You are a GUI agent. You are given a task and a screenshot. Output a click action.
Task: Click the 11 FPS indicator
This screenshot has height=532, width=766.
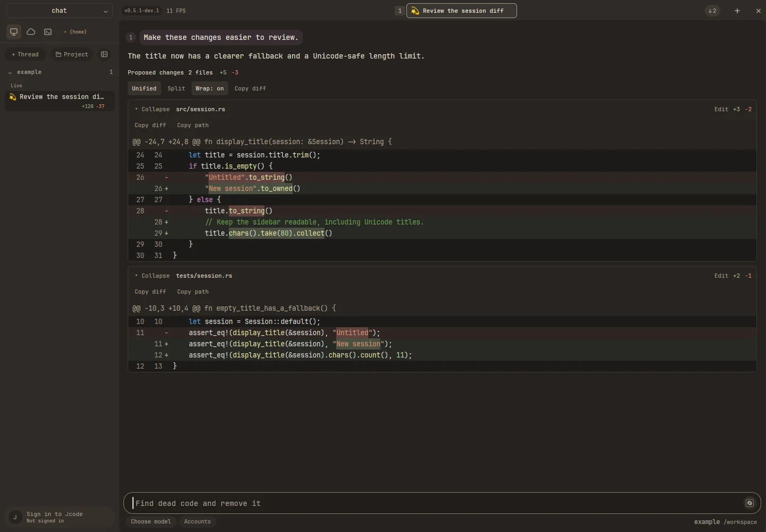tap(176, 11)
